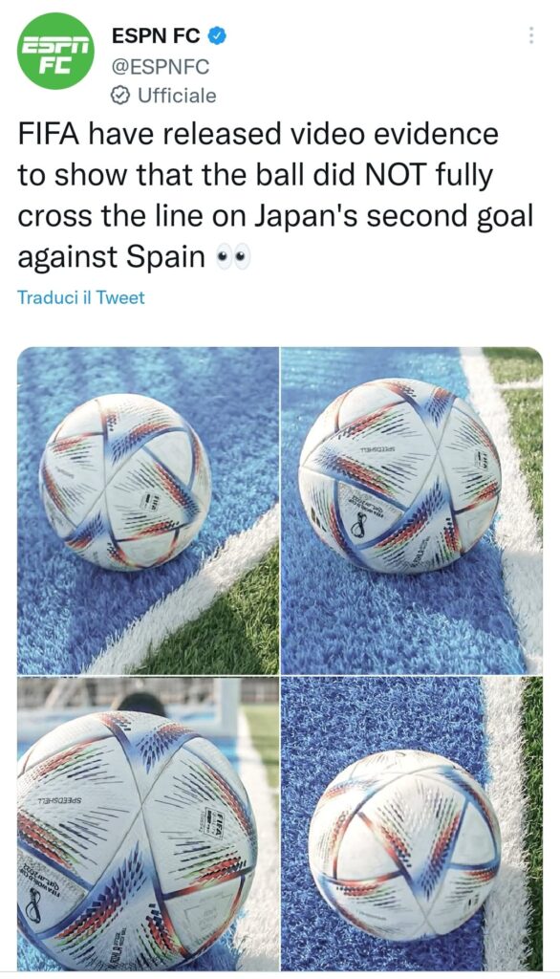Visit the @ESPNFC handle

tap(161, 66)
